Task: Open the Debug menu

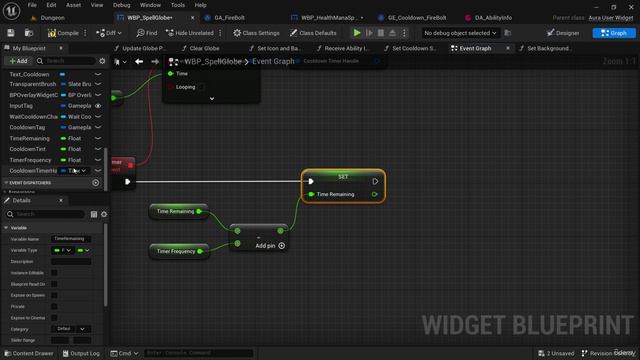Action: (121, 5)
